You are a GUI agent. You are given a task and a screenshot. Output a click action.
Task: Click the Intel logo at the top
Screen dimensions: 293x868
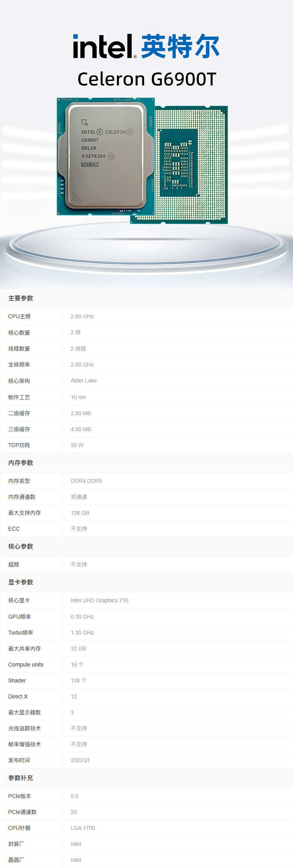point(104,47)
